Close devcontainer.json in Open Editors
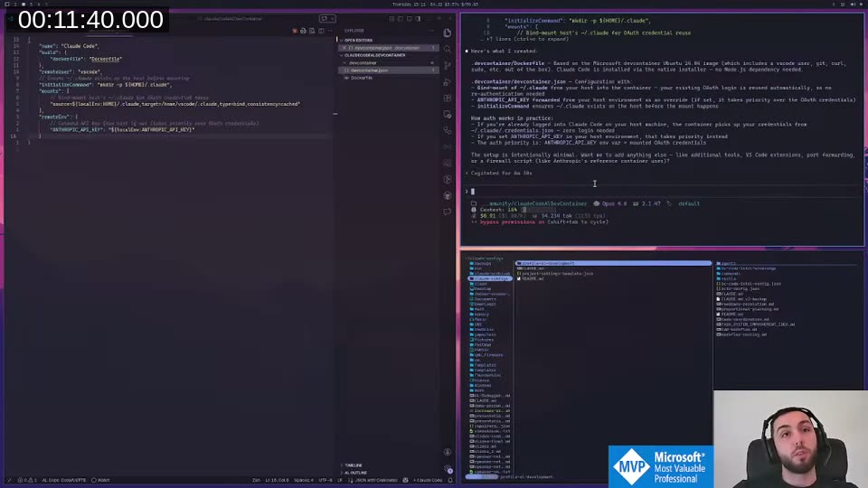The width and height of the screenshot is (868, 488). [344, 48]
